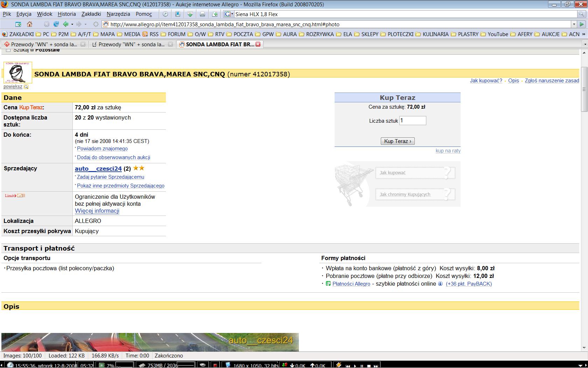This screenshot has height=368, width=588.
Task: Click the vertical page scrollbar thumb
Action: click(x=584, y=89)
